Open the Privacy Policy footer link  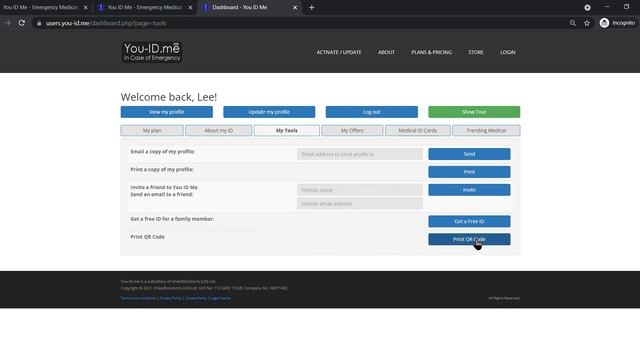pyautogui.click(x=170, y=298)
